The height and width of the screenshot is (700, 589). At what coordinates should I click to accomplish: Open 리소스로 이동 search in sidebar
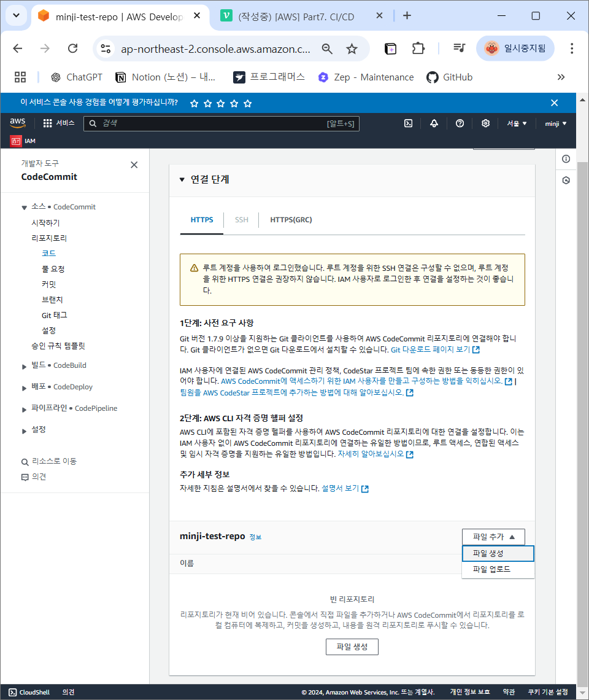[49, 461]
